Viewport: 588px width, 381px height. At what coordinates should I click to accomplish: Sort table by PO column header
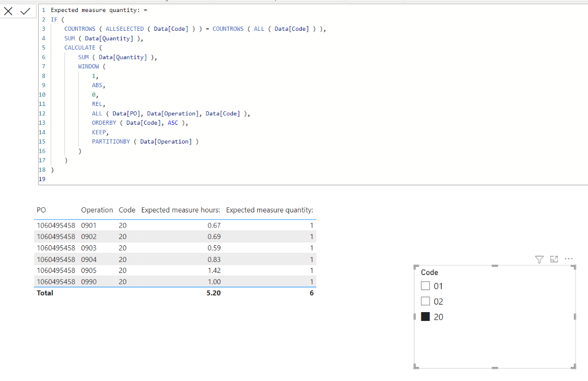tap(41, 210)
